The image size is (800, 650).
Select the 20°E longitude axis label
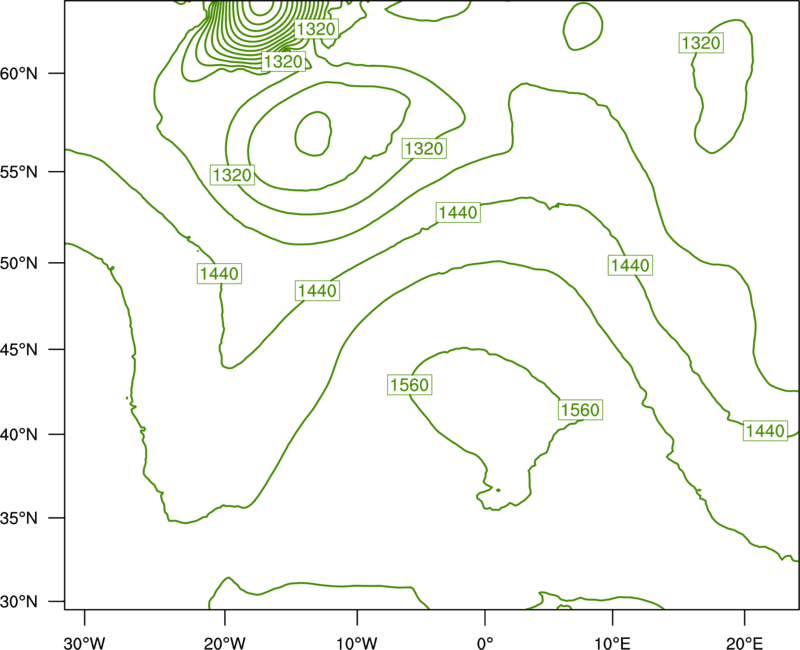744,643
